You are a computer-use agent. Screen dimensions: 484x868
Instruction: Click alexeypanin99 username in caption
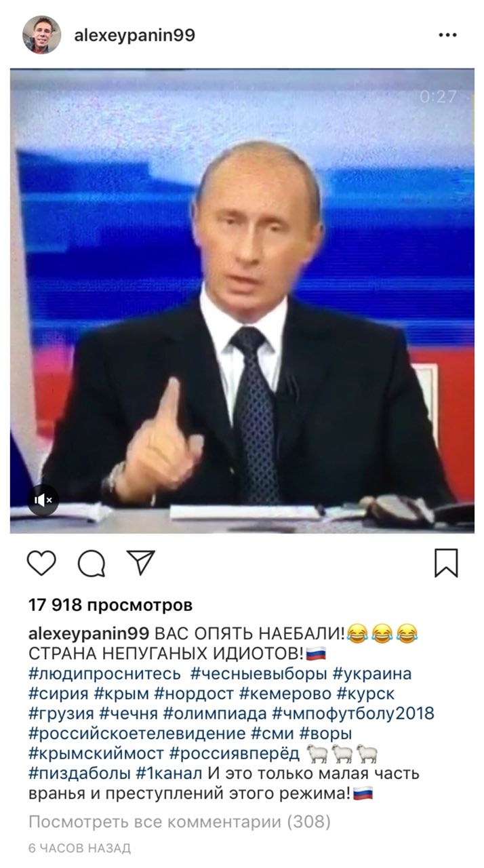(89, 635)
